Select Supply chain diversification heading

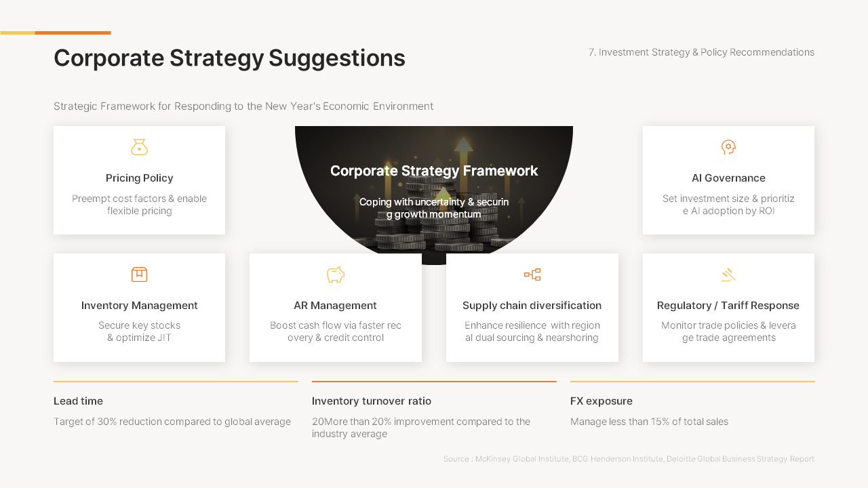click(x=532, y=306)
